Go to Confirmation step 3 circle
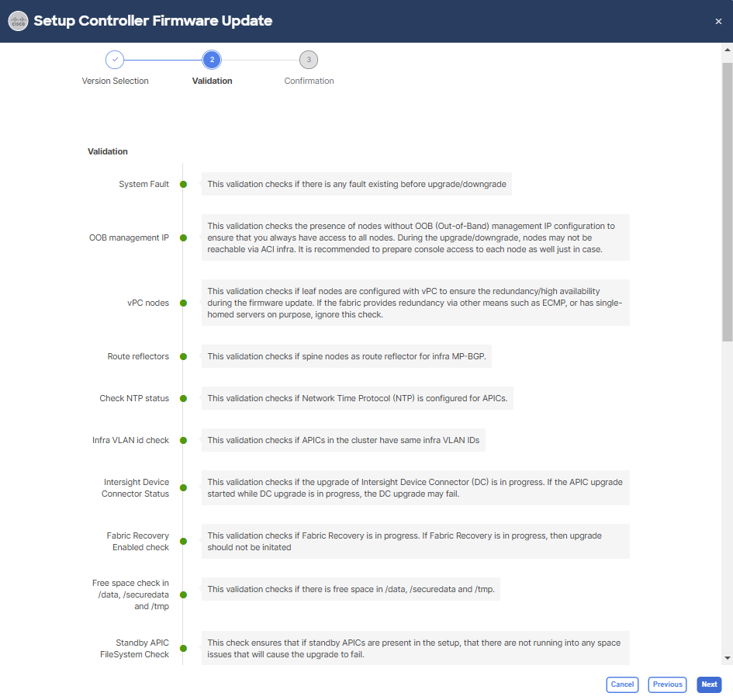 click(309, 60)
